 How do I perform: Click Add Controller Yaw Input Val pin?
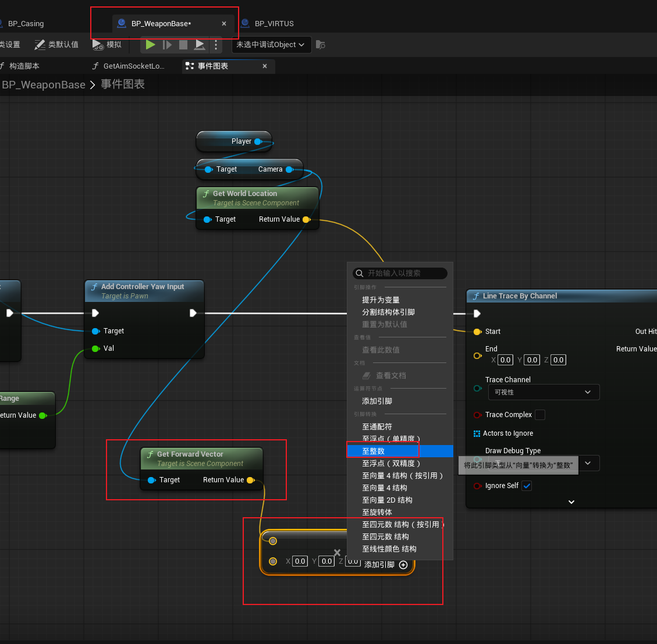coord(95,348)
